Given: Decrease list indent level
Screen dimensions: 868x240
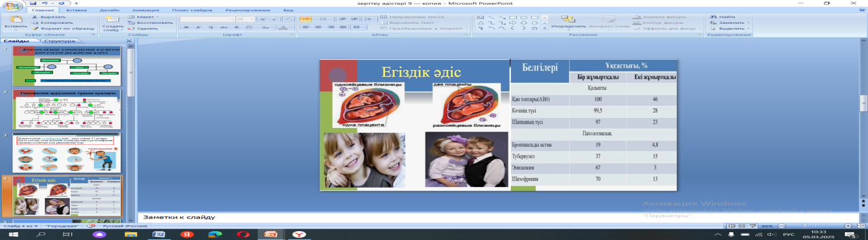Looking at the screenshot, I should tap(342, 19).
